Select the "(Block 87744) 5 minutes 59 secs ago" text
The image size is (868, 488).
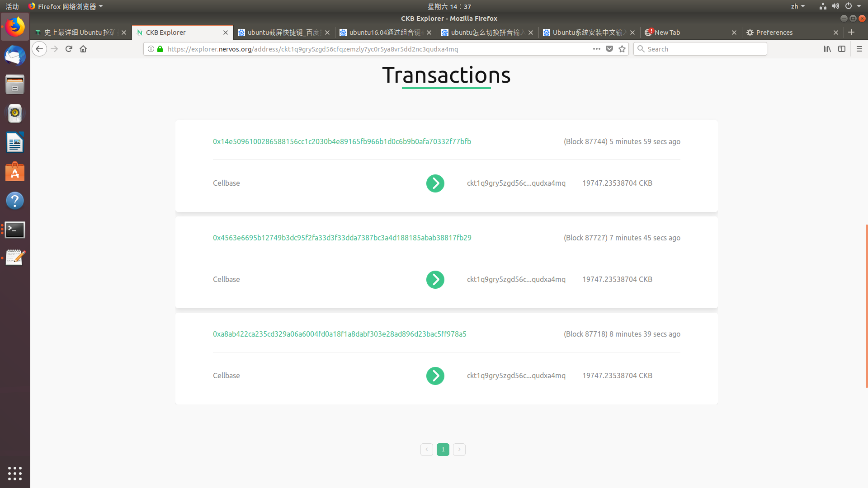622,141
